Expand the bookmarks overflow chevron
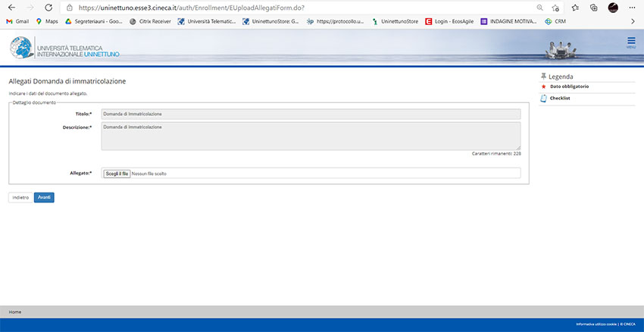The height and width of the screenshot is (332, 644). click(x=632, y=21)
